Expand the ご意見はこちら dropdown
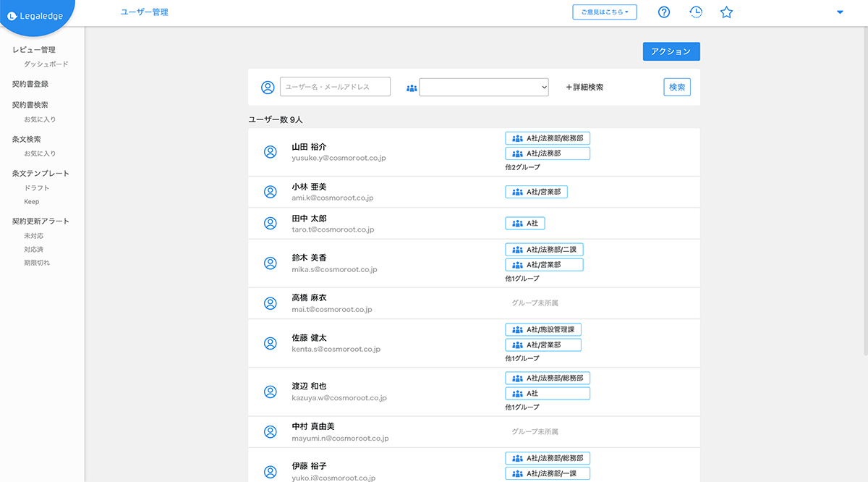The height and width of the screenshot is (482, 868). coord(605,12)
